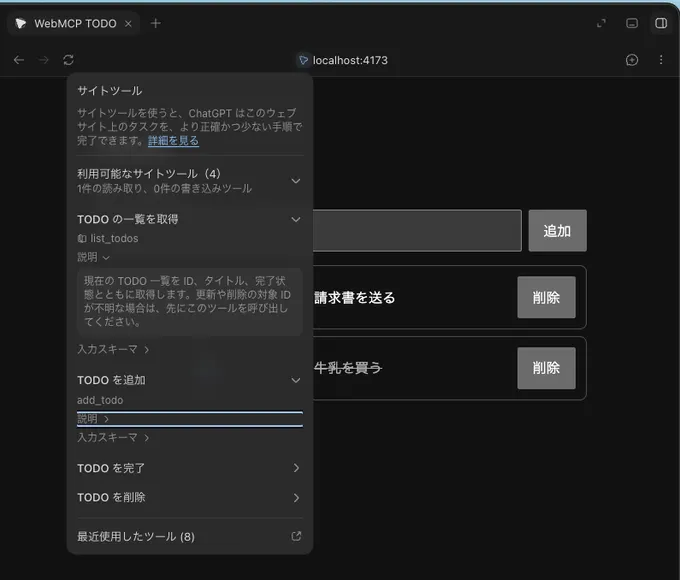Close the WebMCP TODO tab

pyautogui.click(x=128, y=24)
